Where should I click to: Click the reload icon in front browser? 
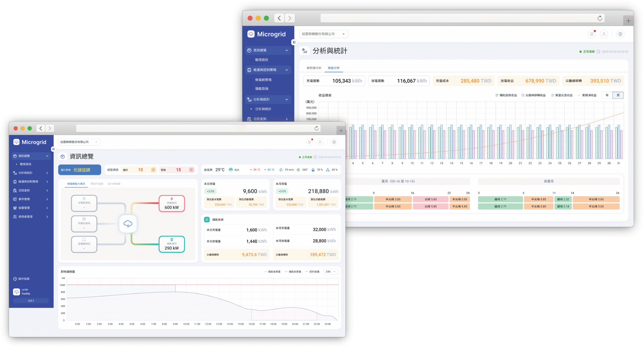[316, 128]
